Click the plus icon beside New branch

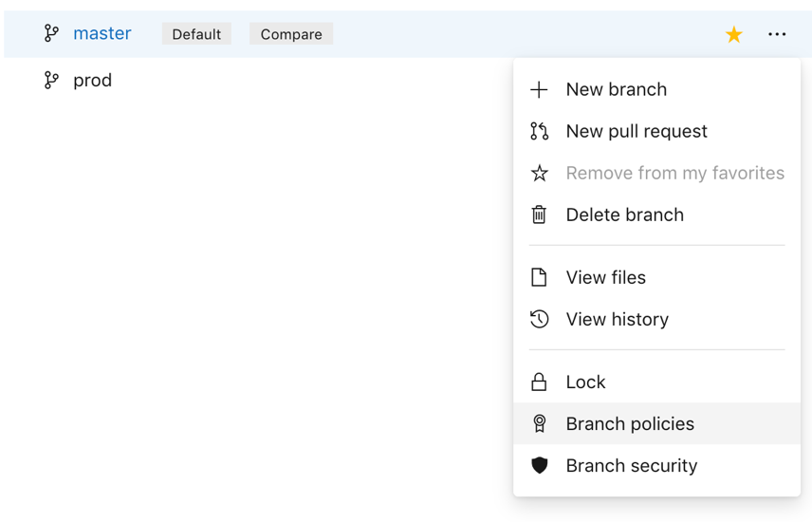click(539, 89)
